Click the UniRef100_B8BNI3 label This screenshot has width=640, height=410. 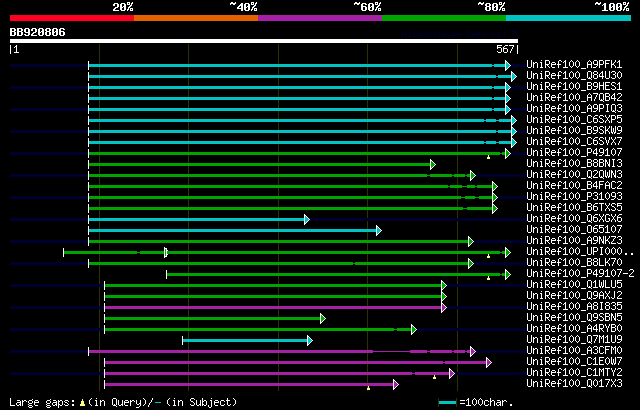click(574, 164)
